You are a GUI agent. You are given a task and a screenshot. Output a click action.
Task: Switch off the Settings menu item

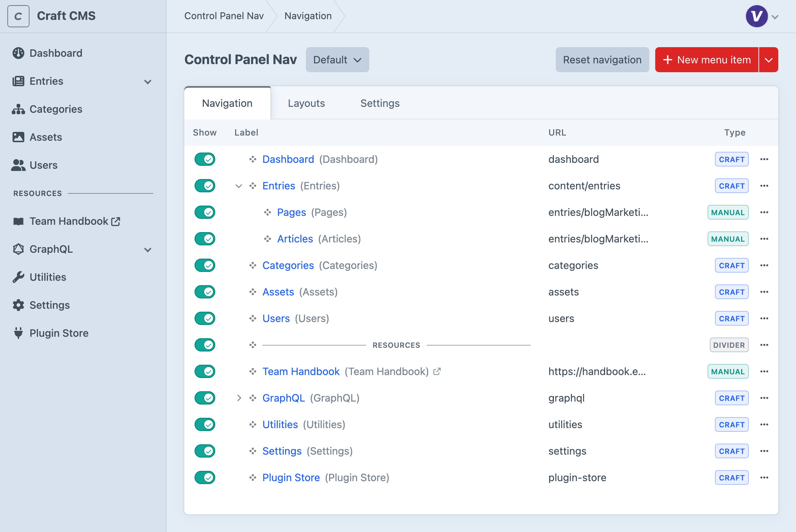point(205,451)
